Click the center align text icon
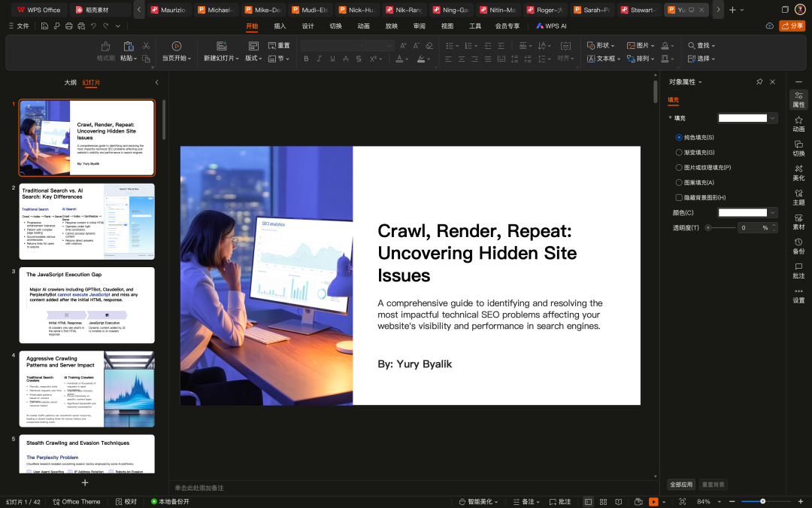The width and height of the screenshot is (812, 508). tap(462, 59)
